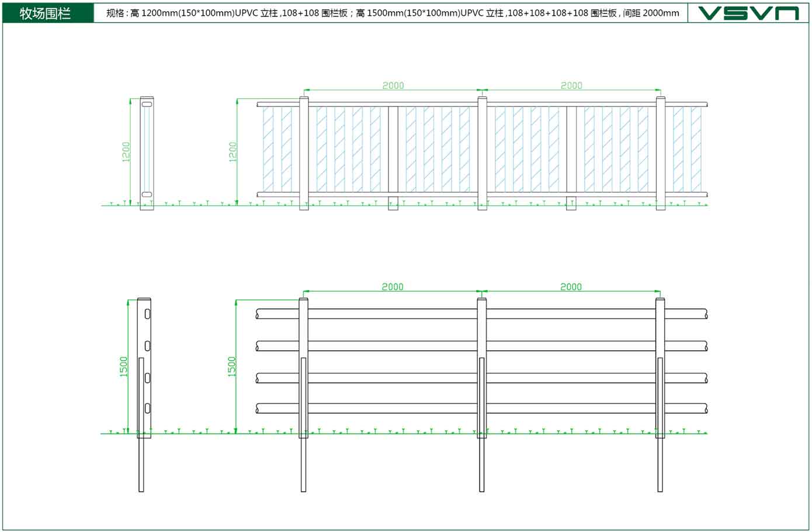Select the 1200mm post side-view drawing

(147, 153)
